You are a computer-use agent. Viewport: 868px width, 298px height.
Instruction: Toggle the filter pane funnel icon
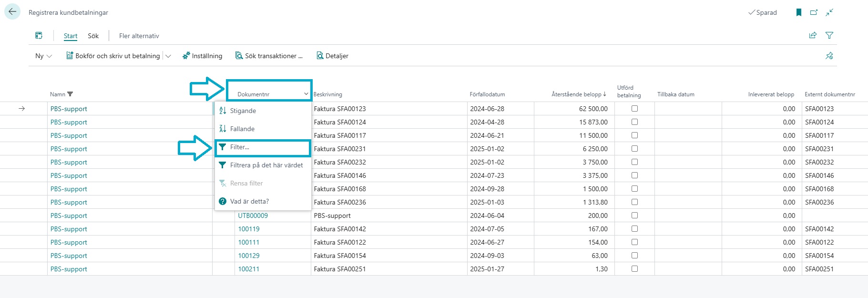coord(829,35)
